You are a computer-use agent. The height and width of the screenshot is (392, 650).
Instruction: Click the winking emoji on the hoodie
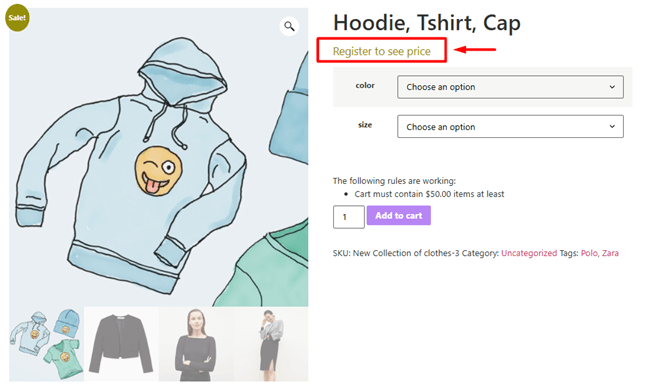coord(158,170)
